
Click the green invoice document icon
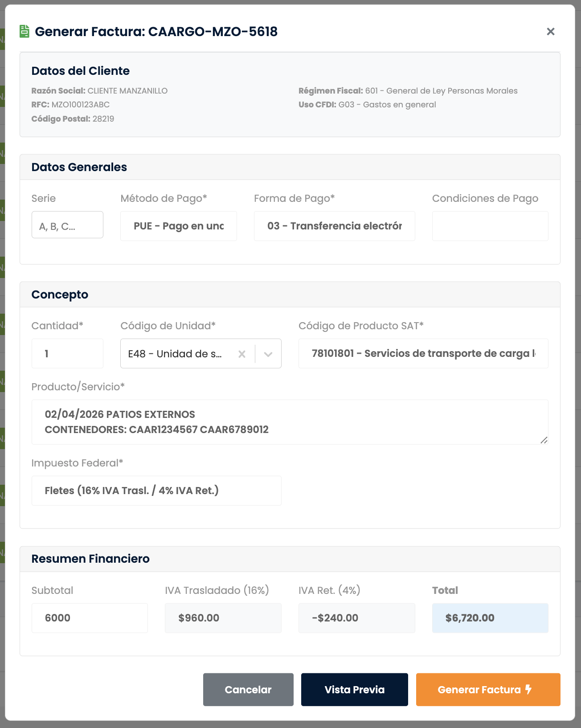coord(25,32)
